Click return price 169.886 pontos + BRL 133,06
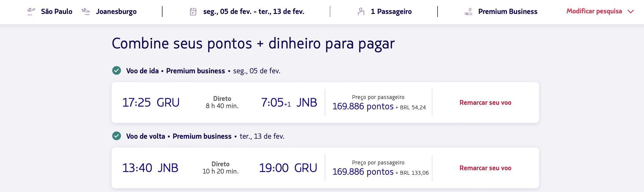The image size is (644, 192). (380, 172)
